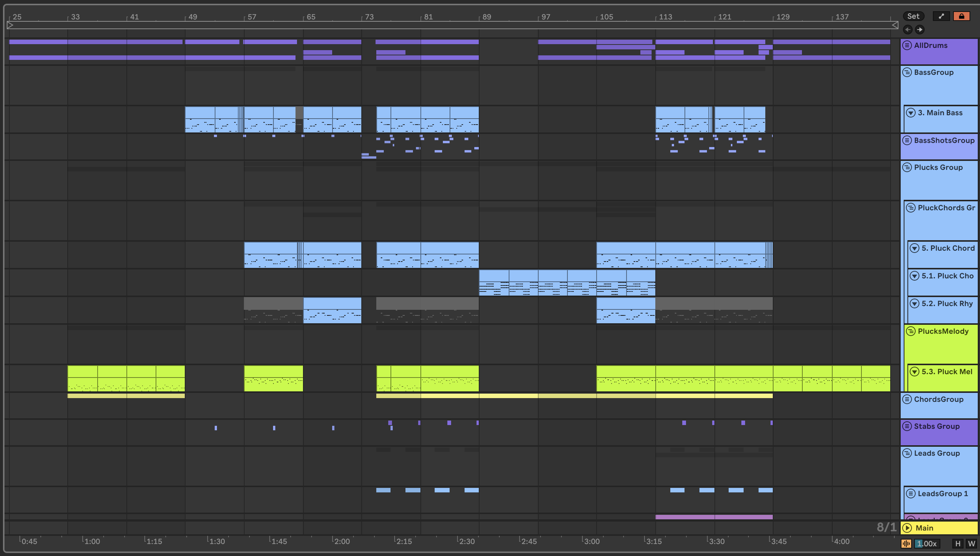Viewport: 980px width, 556px height.
Task: Jump to the next locator arrow
Action: click(920, 30)
